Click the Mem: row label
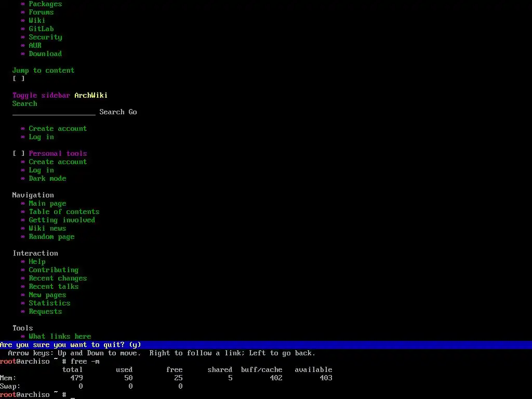The width and height of the screenshot is (532, 399). coord(8,378)
